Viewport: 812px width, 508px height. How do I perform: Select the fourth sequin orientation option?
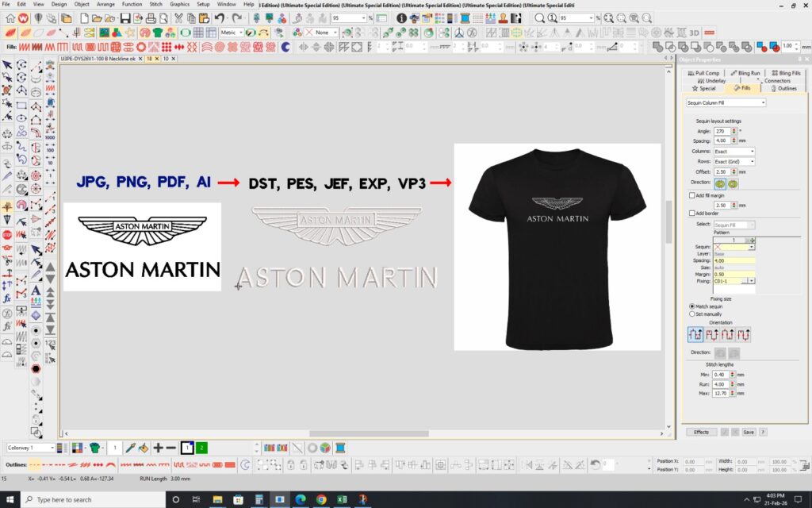pos(744,334)
